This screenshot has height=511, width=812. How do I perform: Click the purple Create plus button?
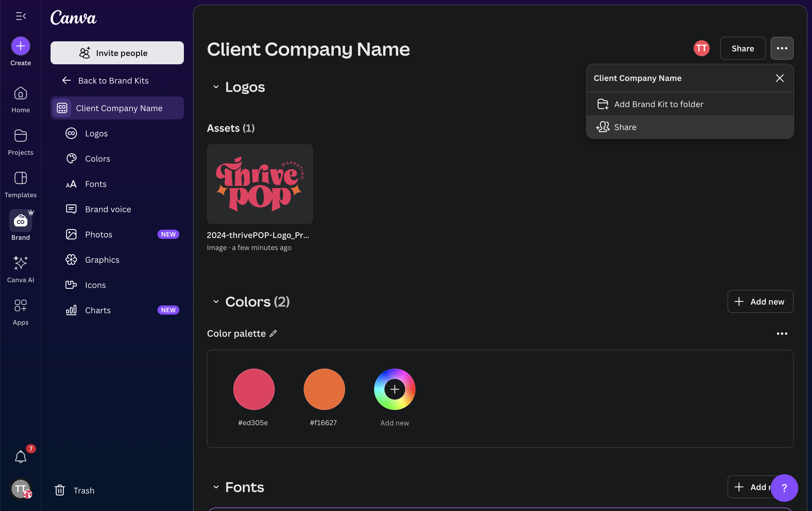pos(21,46)
